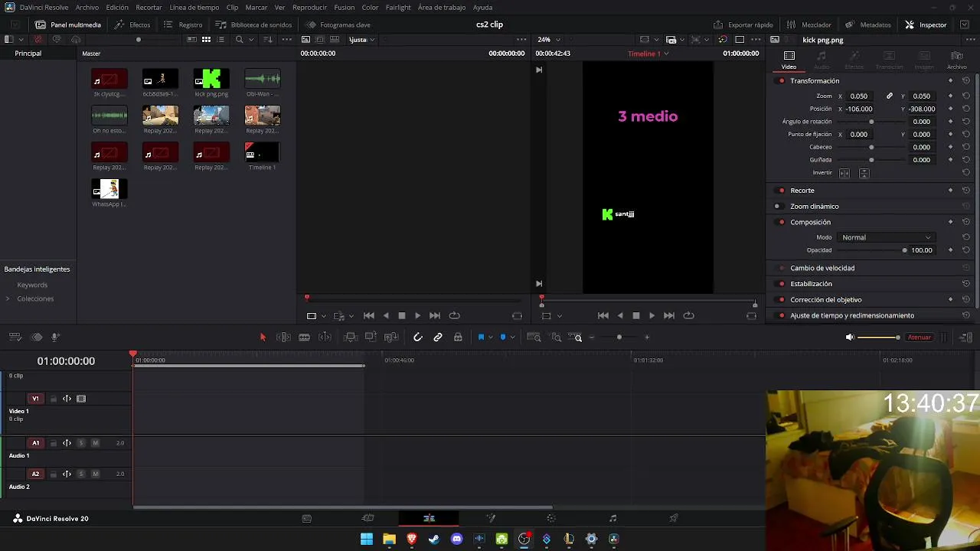This screenshot has height=551, width=980.
Task: Open the blue flag color dropdown arrow
Action: pos(490,337)
